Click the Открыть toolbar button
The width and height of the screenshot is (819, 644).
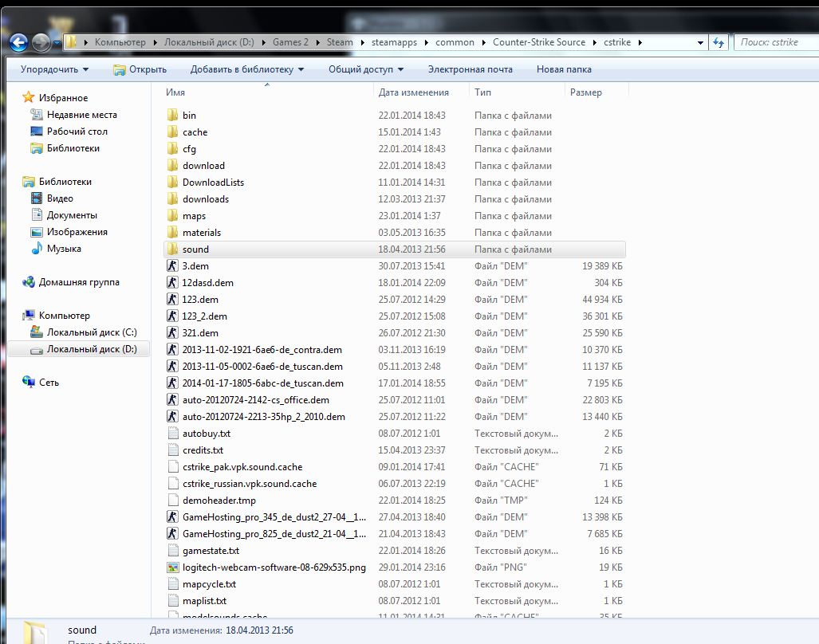(x=140, y=69)
